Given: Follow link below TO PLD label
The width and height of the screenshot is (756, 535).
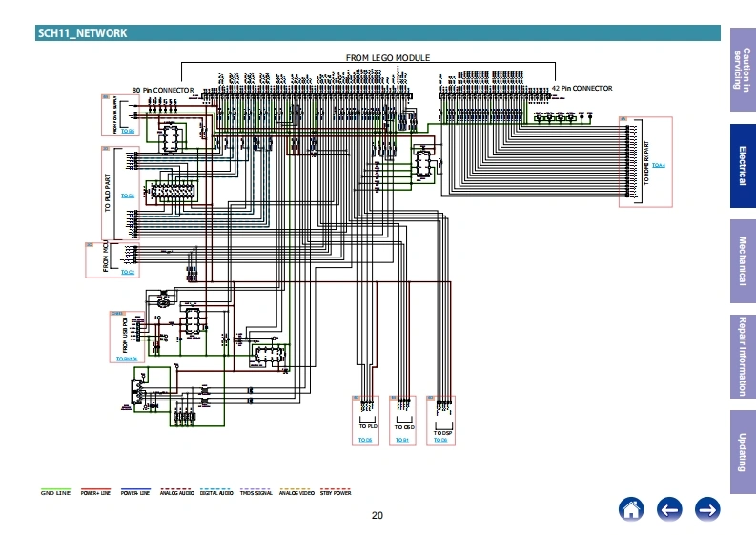Looking at the screenshot, I should point(365,440).
